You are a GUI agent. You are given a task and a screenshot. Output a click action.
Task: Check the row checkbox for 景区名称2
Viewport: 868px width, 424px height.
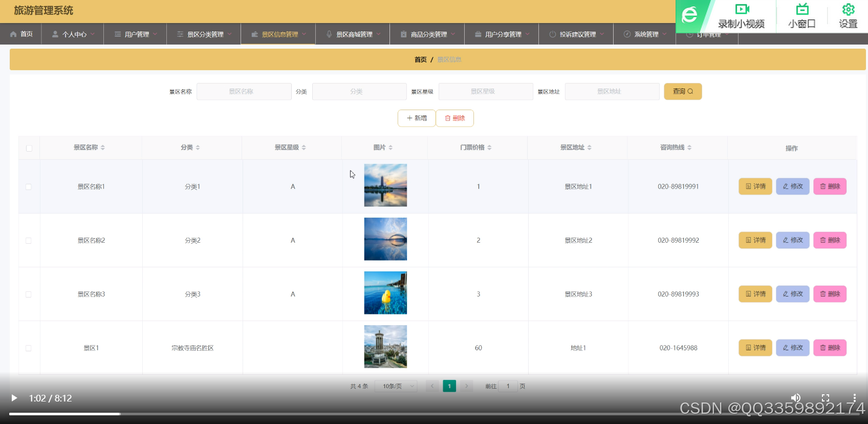(x=29, y=241)
